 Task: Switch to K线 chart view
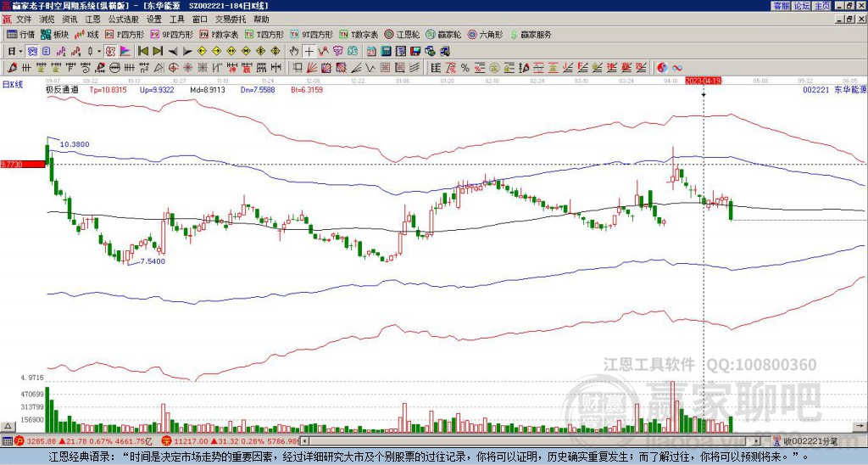click(86, 34)
